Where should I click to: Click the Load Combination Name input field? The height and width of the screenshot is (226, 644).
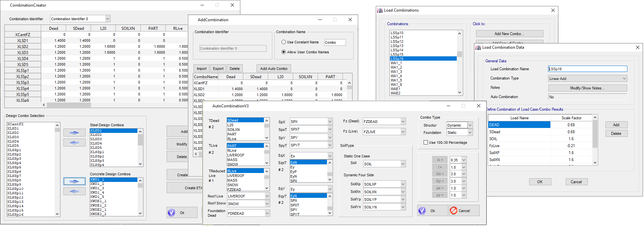[587, 69]
